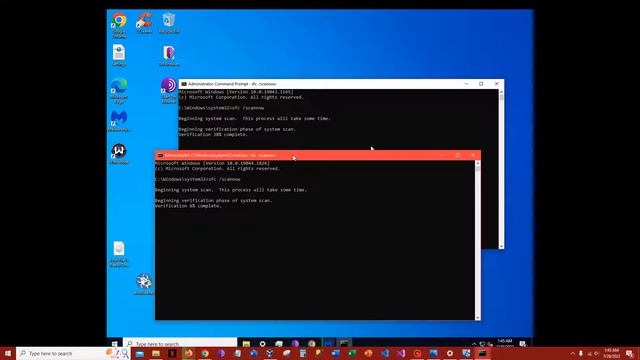Open purple Visual Studio icon on red taskbar
640x360 pixels.
coord(401,353)
